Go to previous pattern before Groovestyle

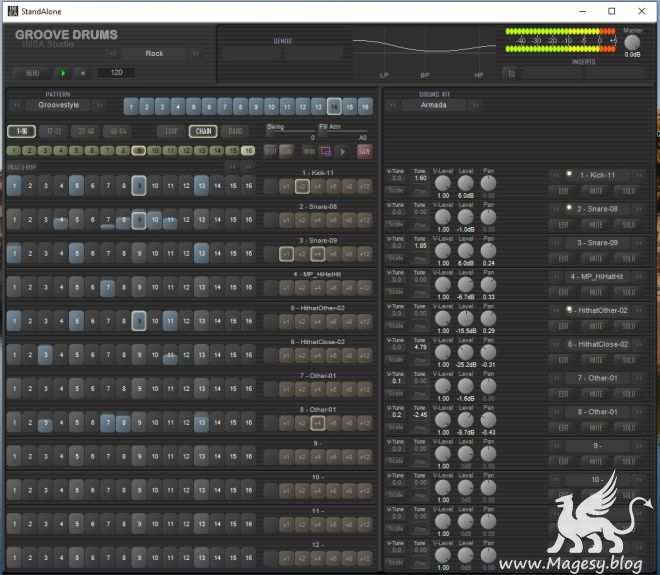click(16, 105)
